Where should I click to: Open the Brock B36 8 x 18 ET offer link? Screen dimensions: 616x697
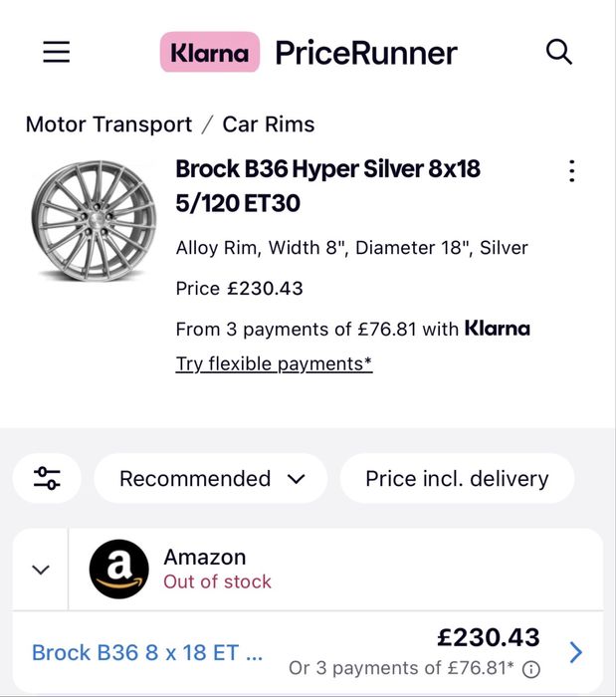coord(147,653)
